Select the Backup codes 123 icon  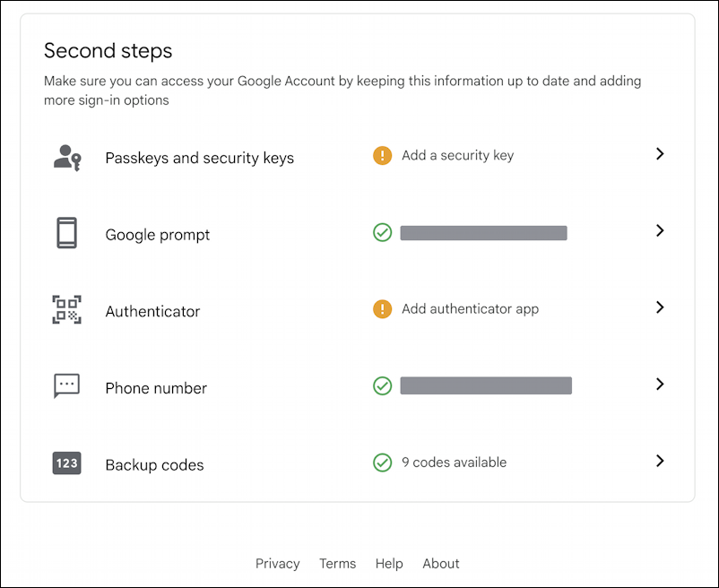(66, 464)
